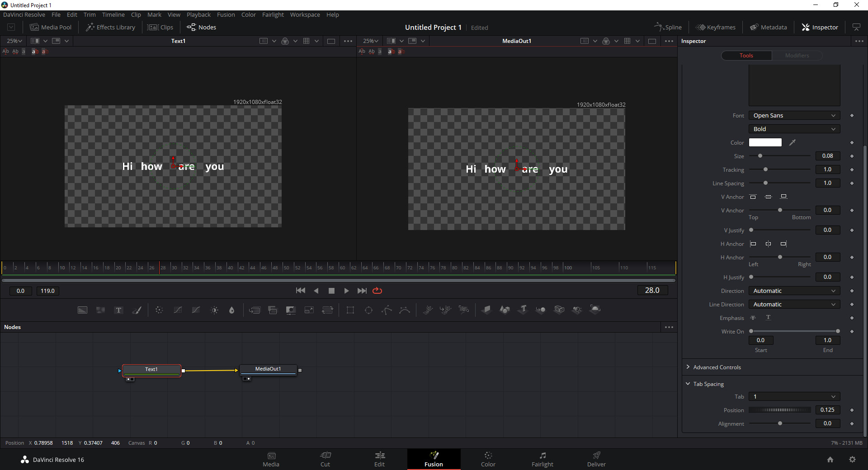Image resolution: width=868 pixels, height=470 pixels.
Task: Toggle the Nodes panel
Action: pos(202,27)
